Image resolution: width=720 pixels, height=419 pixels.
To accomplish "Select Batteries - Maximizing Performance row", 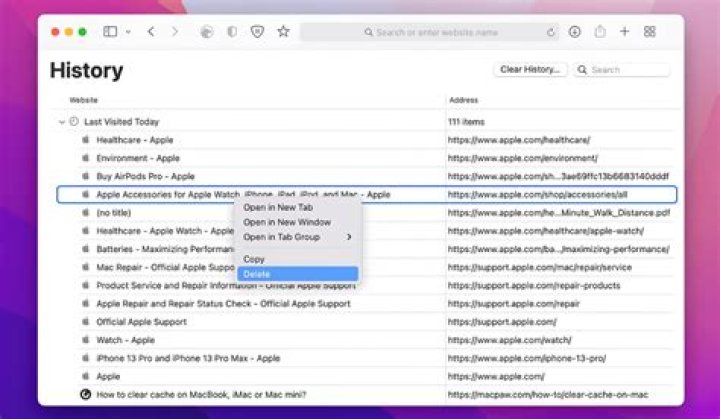I will click(366, 249).
